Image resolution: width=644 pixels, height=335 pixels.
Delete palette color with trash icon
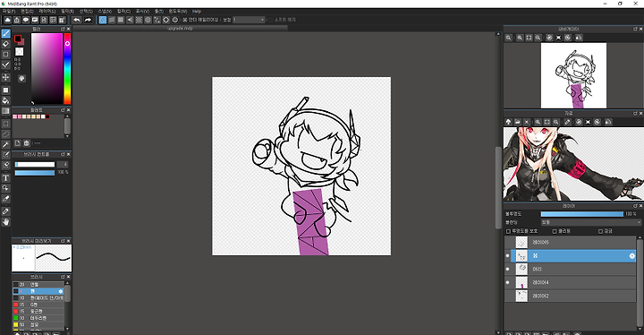[27, 142]
